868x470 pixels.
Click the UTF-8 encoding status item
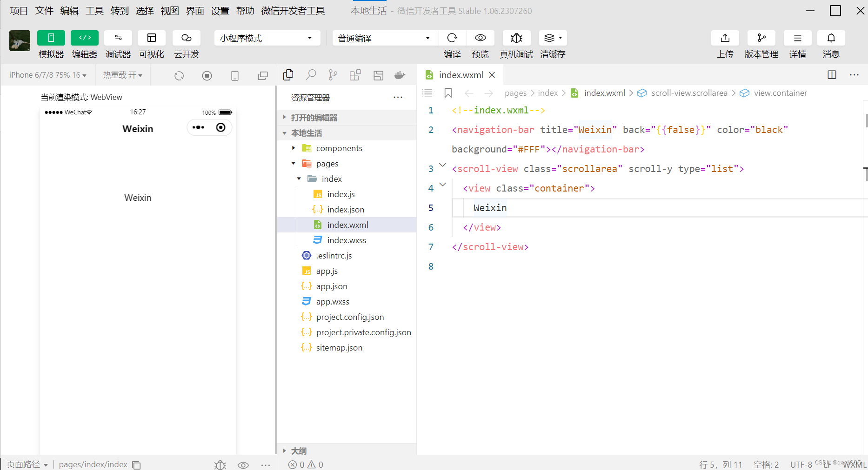click(x=801, y=464)
